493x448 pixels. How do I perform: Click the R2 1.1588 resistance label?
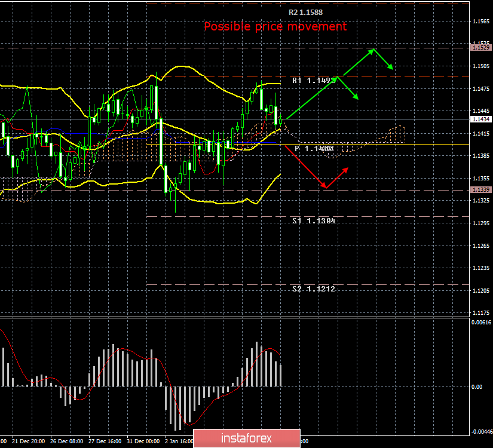305,13
